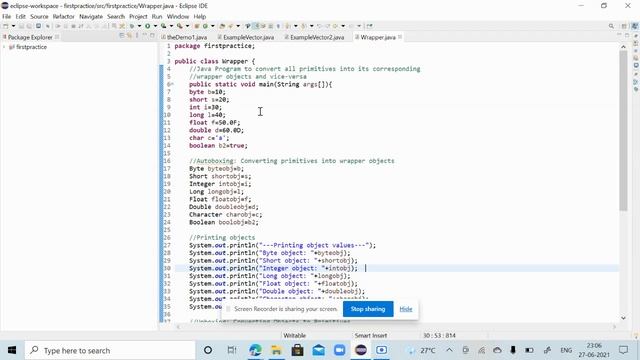
Task: Open the Source menu
Action: tap(39, 16)
